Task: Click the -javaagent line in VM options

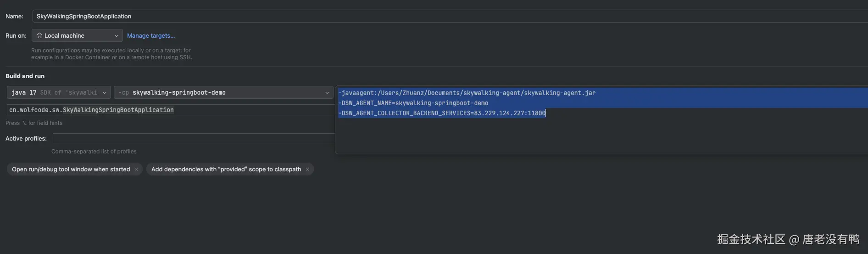Action: (x=467, y=93)
